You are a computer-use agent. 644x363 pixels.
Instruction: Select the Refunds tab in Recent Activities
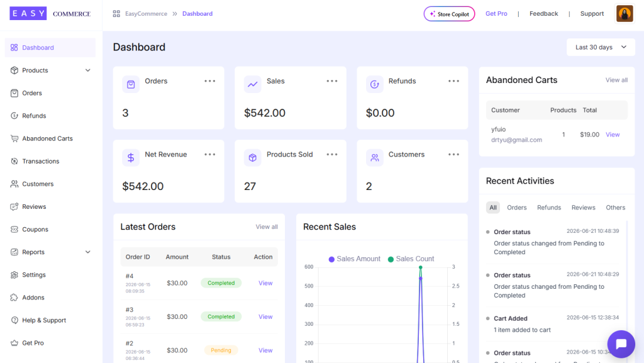[549, 208]
